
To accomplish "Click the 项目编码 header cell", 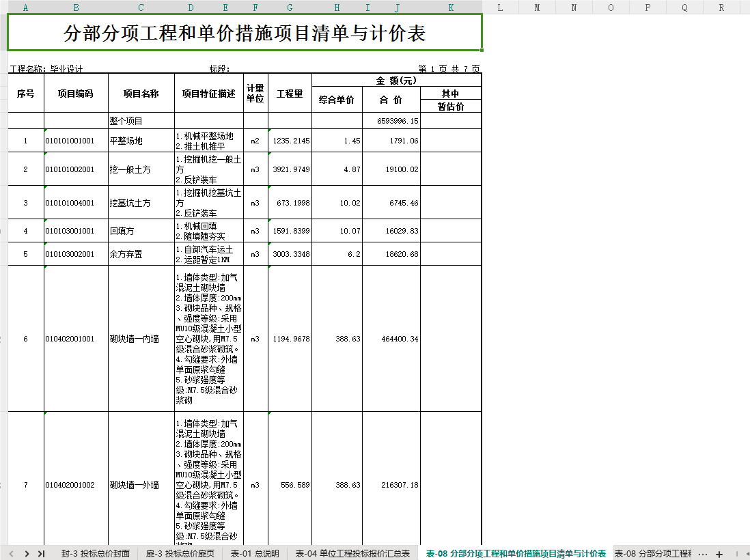I will pyautogui.click(x=76, y=94).
